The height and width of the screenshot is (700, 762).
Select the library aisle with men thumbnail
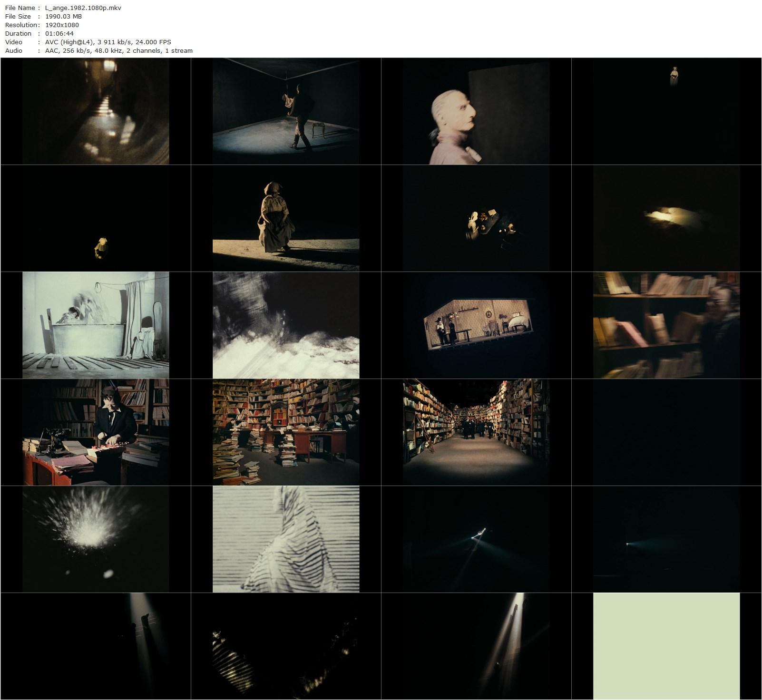pyautogui.click(x=476, y=432)
